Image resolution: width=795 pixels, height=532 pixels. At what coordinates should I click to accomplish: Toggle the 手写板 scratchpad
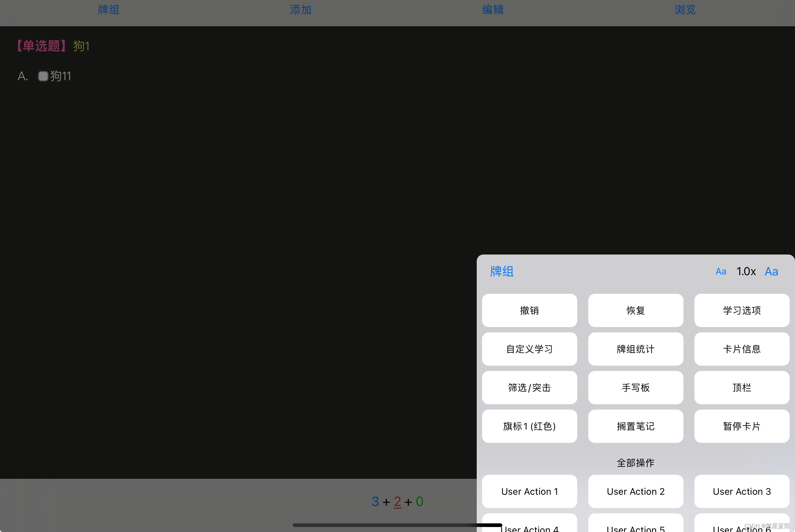[x=636, y=388]
